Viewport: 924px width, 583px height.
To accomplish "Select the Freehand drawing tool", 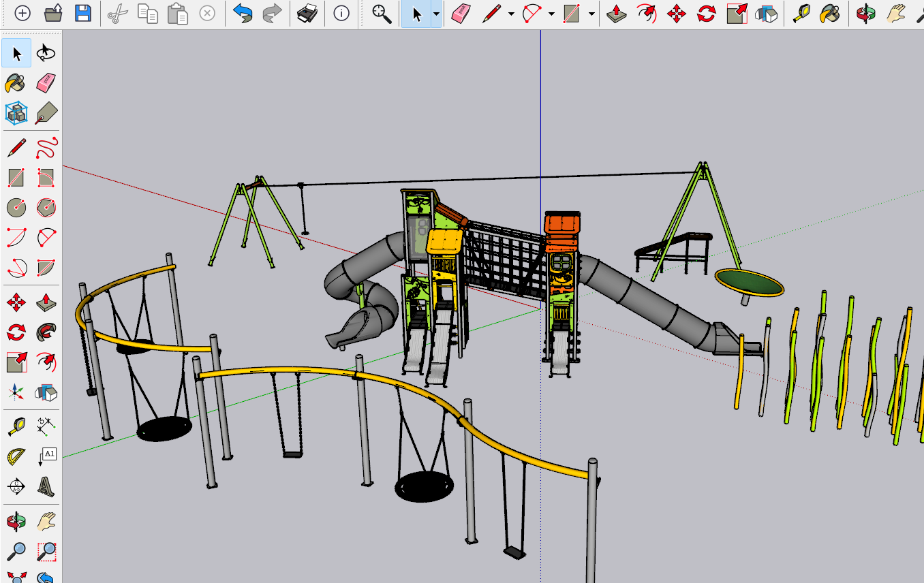I will [x=46, y=148].
